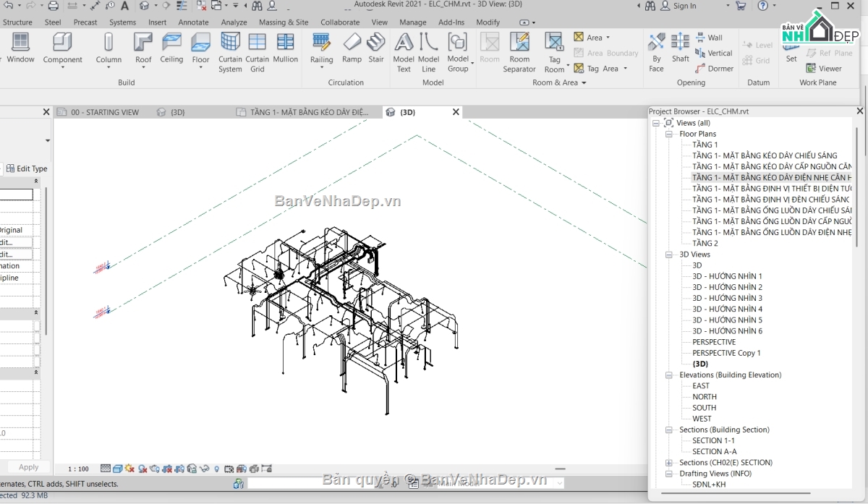The height and width of the screenshot is (504, 868).
Task: Open the Area dropdown arrow
Action: [608, 38]
